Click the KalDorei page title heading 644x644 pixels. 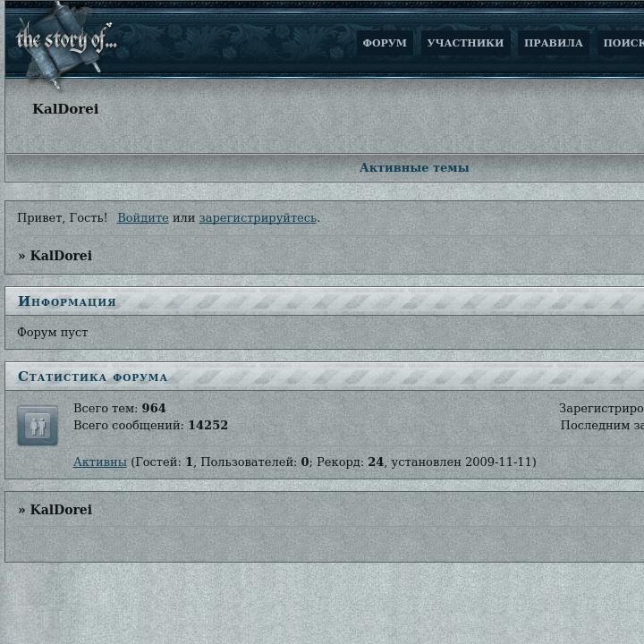(65, 109)
